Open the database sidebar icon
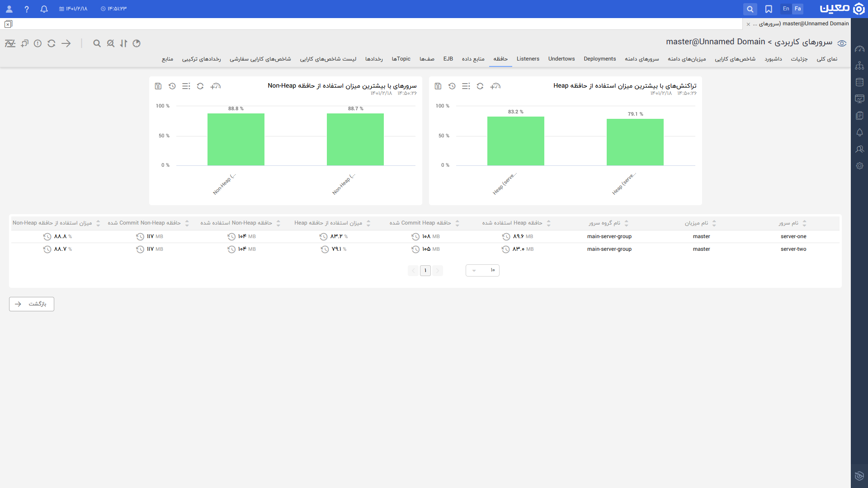Screen dimensions: 868x488 [859, 82]
